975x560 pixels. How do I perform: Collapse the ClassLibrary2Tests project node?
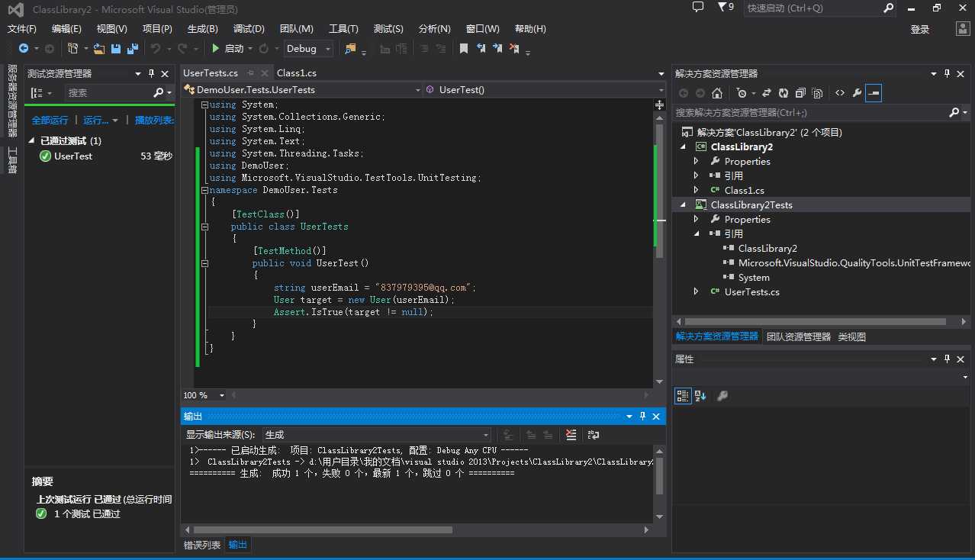pos(682,205)
